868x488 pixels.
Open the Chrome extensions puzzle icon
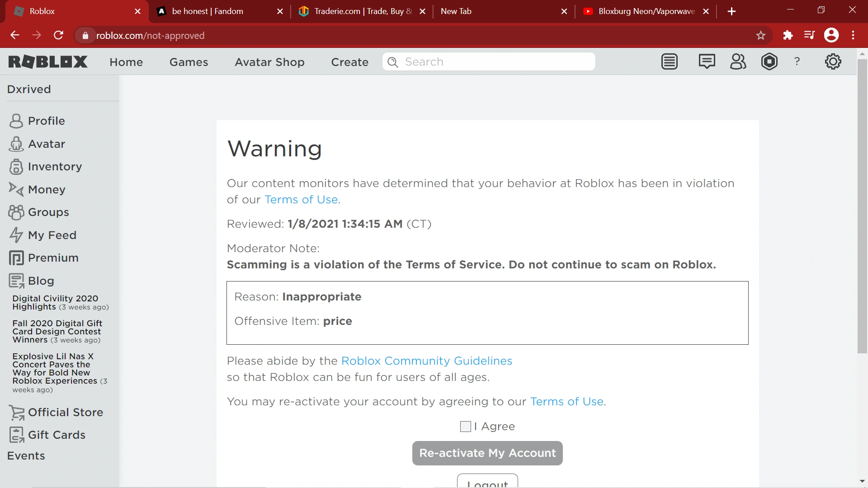click(x=788, y=35)
